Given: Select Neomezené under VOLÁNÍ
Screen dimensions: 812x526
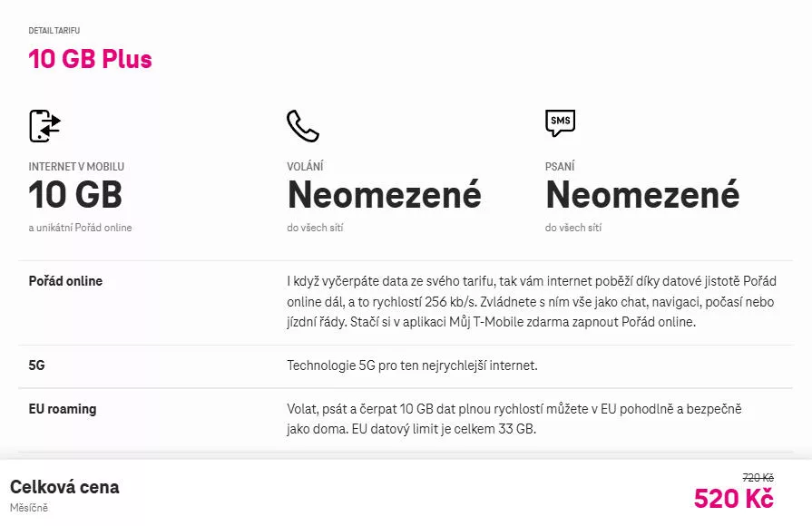Looking at the screenshot, I should point(385,195).
